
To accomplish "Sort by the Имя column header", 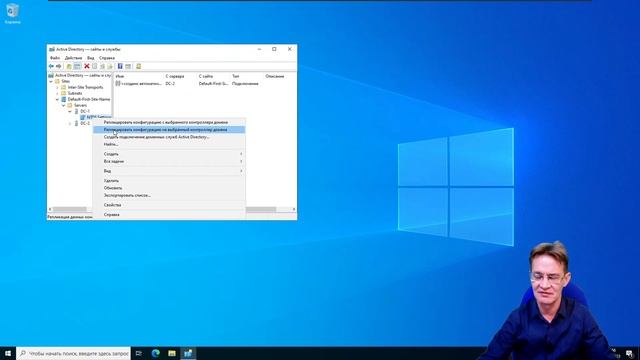I will (139, 76).
